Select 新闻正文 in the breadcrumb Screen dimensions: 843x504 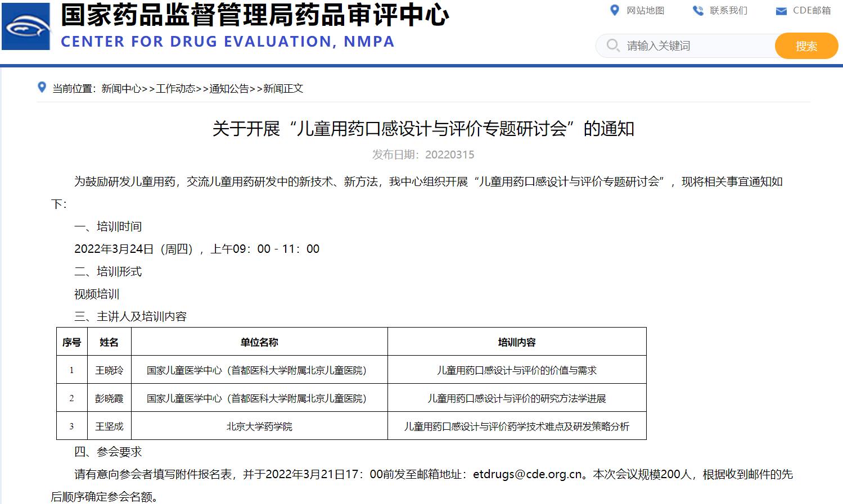[x=283, y=89]
